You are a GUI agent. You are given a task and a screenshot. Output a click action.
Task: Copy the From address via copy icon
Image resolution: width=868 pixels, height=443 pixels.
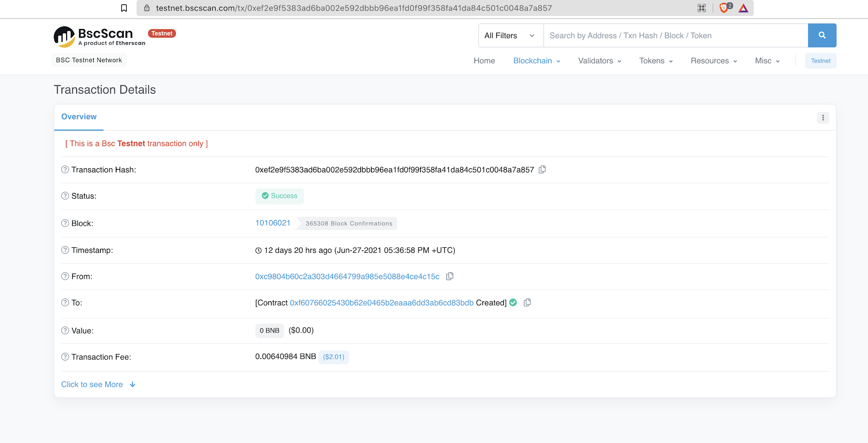[450, 276]
